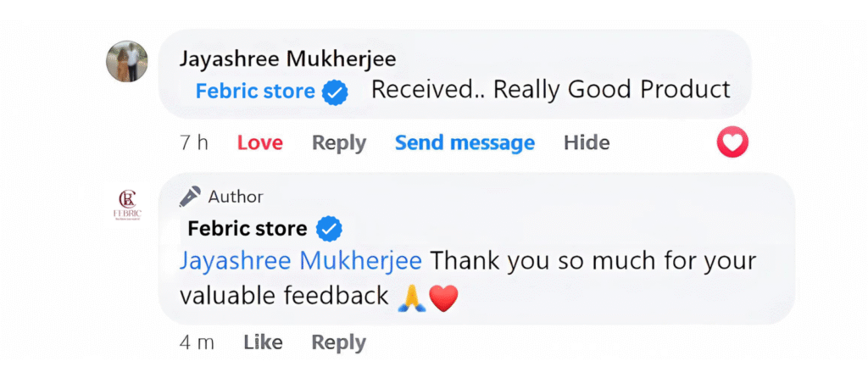Viewport: 868px width, 378px height.
Task: Open Jayashree Mukherjee's name on the first comment
Action: (287, 59)
